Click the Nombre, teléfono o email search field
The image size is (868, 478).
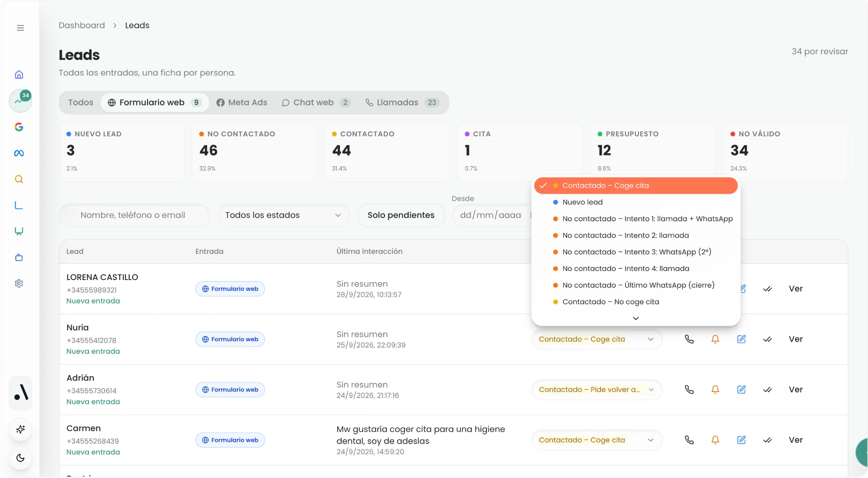coord(135,215)
